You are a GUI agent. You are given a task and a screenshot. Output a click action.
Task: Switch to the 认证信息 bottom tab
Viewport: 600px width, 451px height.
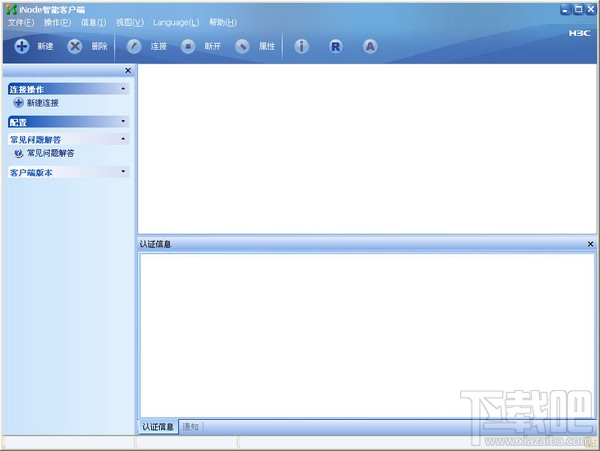(158, 427)
